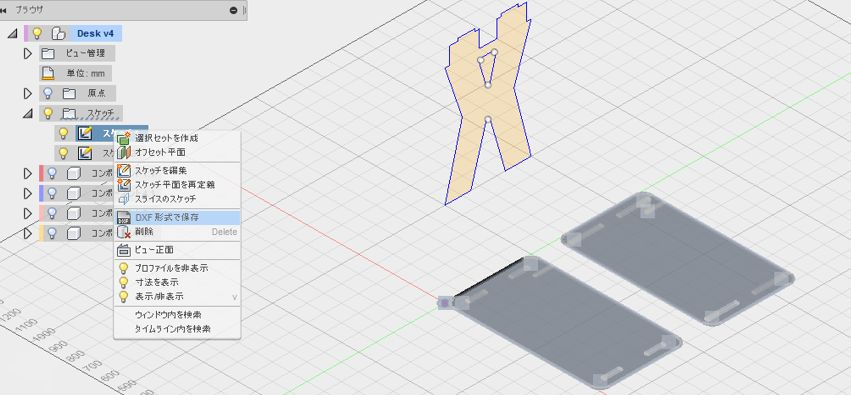Toggle the lightbulb of the yellow-marked component
Image resolution: width=851 pixels, height=395 pixels.
point(52,234)
